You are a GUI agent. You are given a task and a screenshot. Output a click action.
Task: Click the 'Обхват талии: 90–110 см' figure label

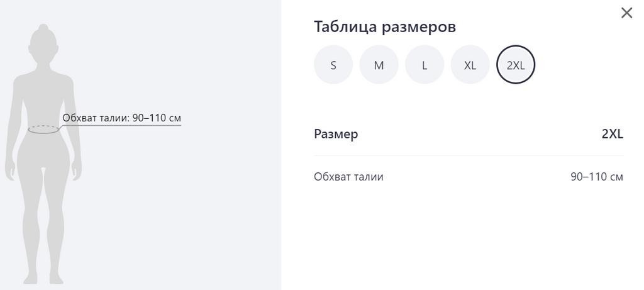point(121,118)
